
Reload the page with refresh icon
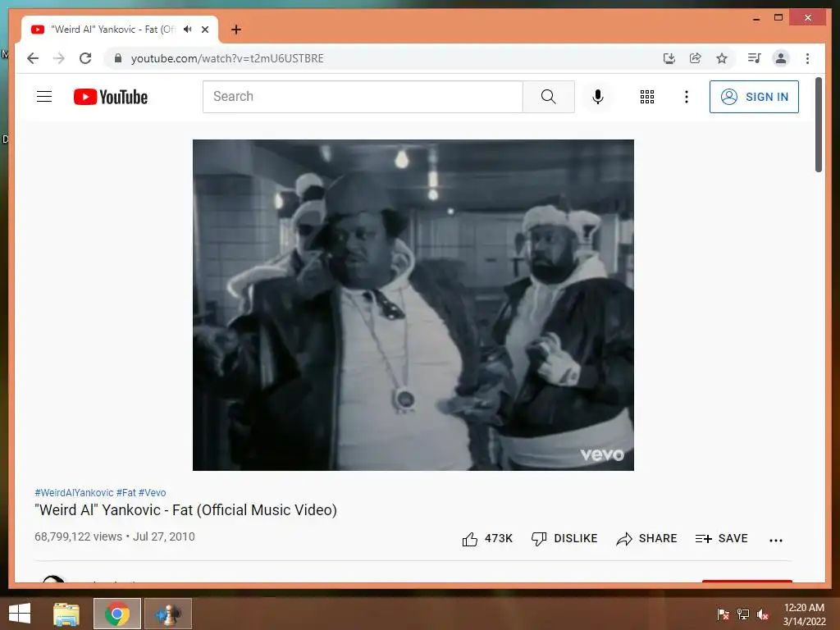tap(85, 58)
